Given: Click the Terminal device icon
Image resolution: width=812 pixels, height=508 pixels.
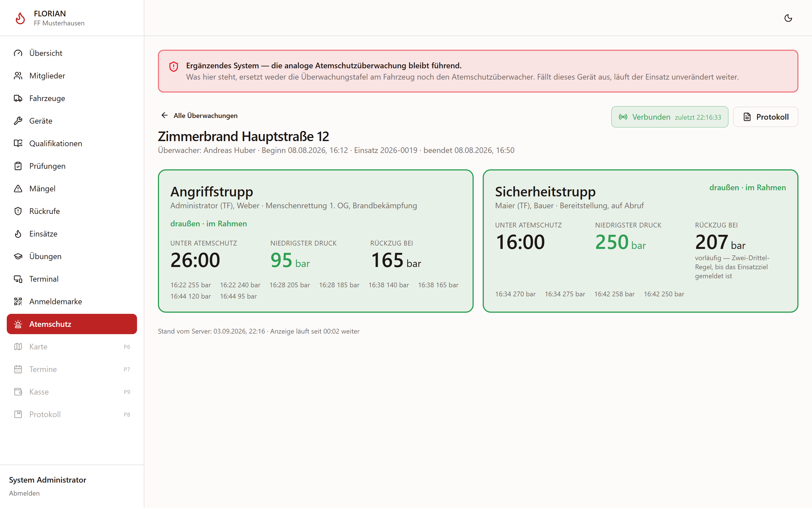Looking at the screenshot, I should (x=18, y=279).
